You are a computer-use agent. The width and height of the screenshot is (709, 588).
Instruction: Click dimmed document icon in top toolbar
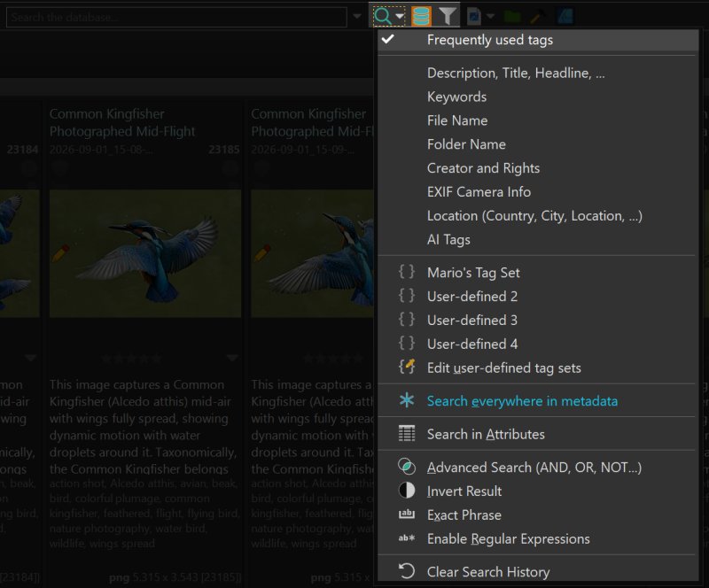474,17
